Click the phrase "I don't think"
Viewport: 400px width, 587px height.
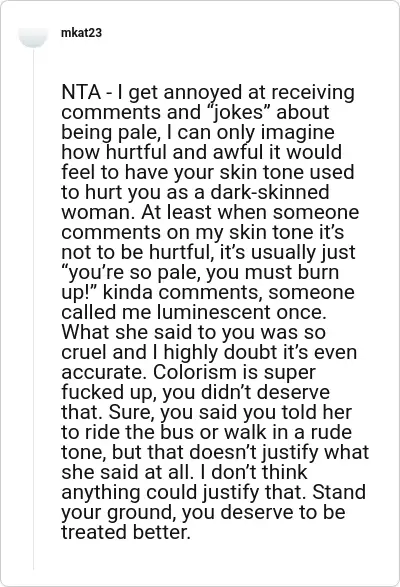(254, 472)
